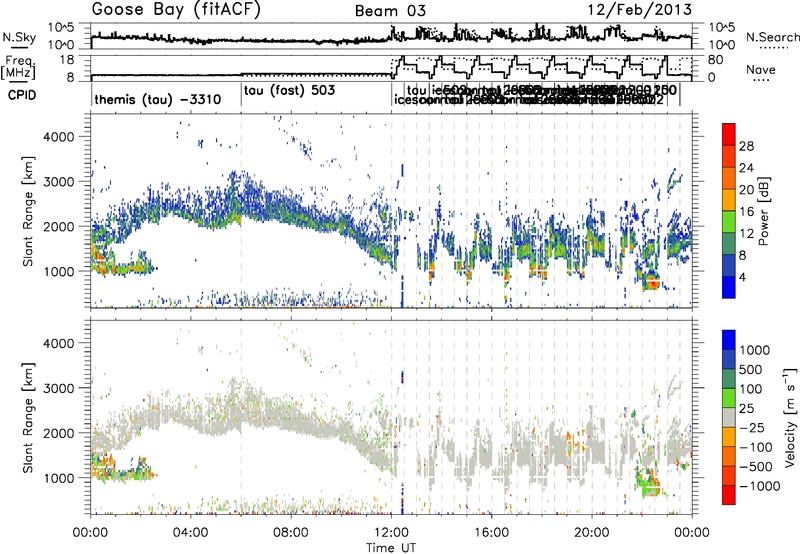The height and width of the screenshot is (554, 800).
Task: Click the blue bottom of the power colorbar
Action: tap(729, 287)
